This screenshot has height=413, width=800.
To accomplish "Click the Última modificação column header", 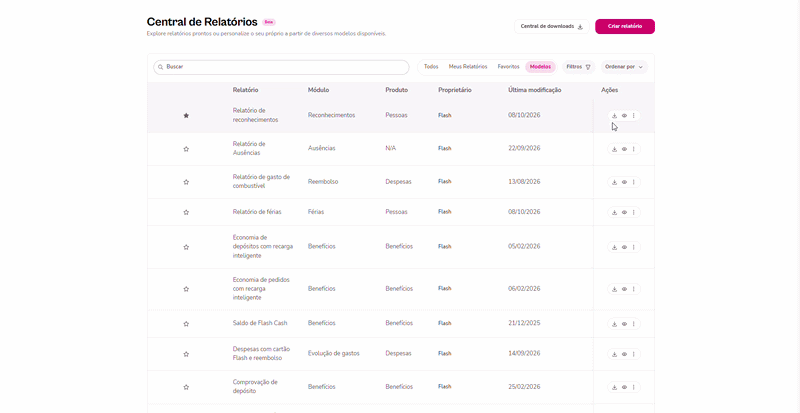I will pyautogui.click(x=535, y=90).
